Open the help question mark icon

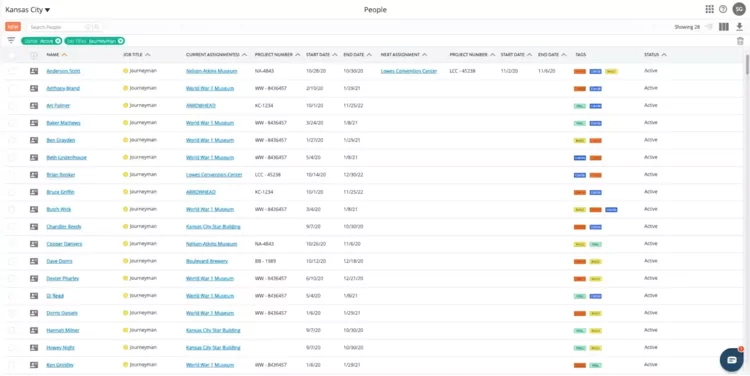pos(723,9)
